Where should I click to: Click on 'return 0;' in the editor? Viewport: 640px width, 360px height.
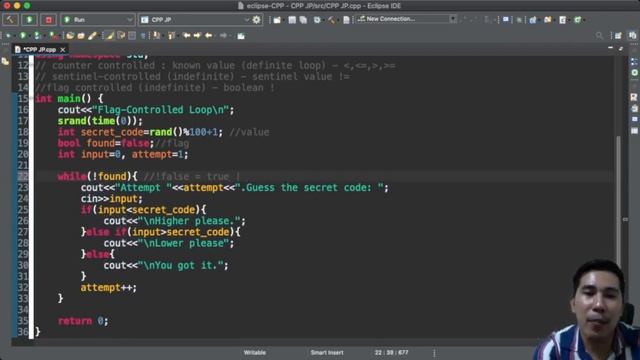click(83, 321)
